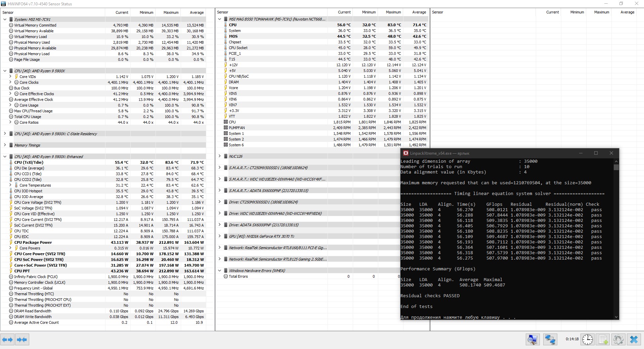644x349 pixels.
Task: Select the MOS temperature row
Action: tap(322, 36)
